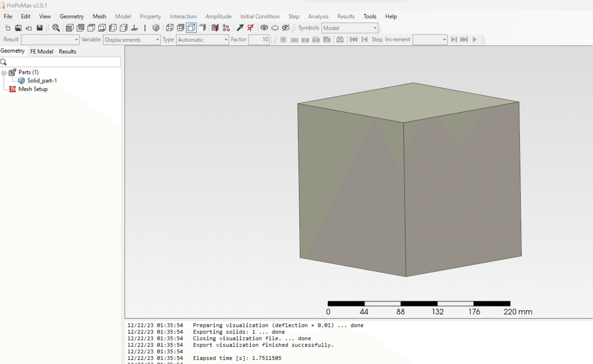593x364 pixels.
Task: Click the query measurement pin icon
Action: pos(240,28)
